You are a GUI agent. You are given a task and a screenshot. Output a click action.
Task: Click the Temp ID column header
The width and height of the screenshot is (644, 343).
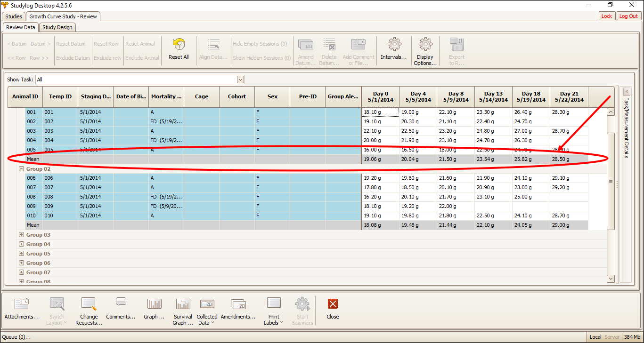click(60, 96)
